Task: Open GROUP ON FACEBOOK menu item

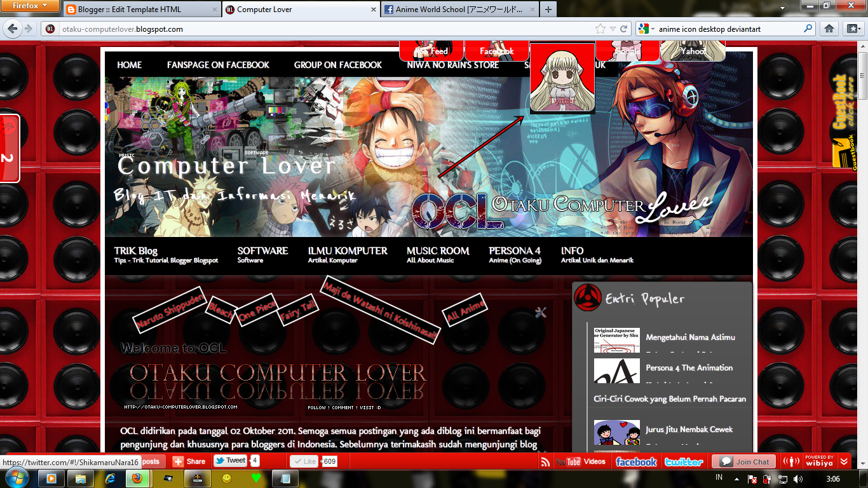Action: point(338,65)
